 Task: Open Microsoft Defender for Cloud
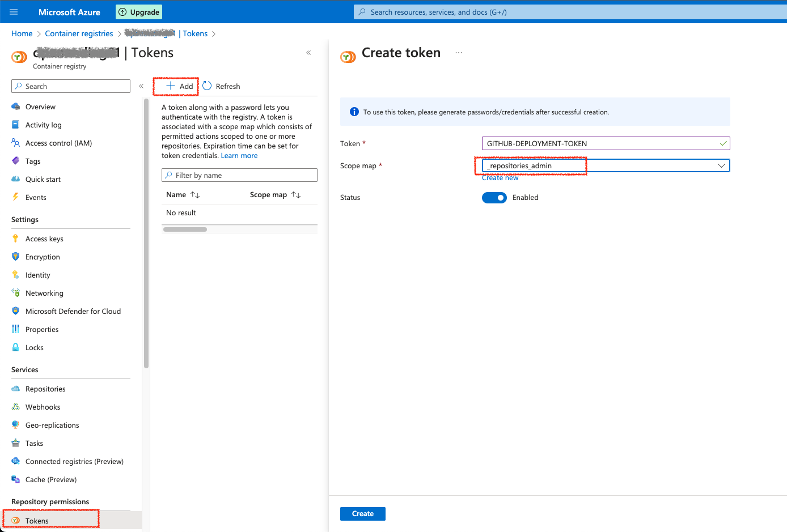[73, 311]
